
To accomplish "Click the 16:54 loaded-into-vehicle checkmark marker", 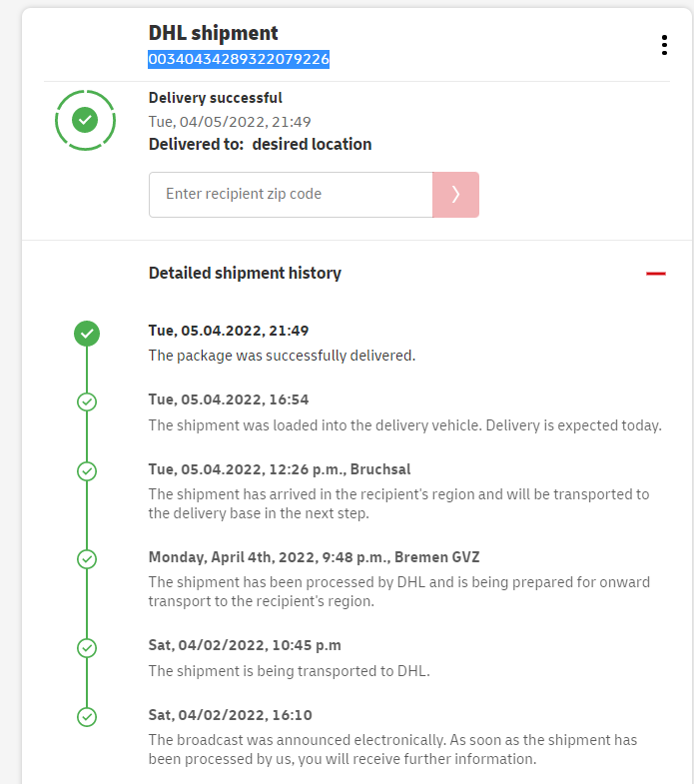I will click(87, 401).
